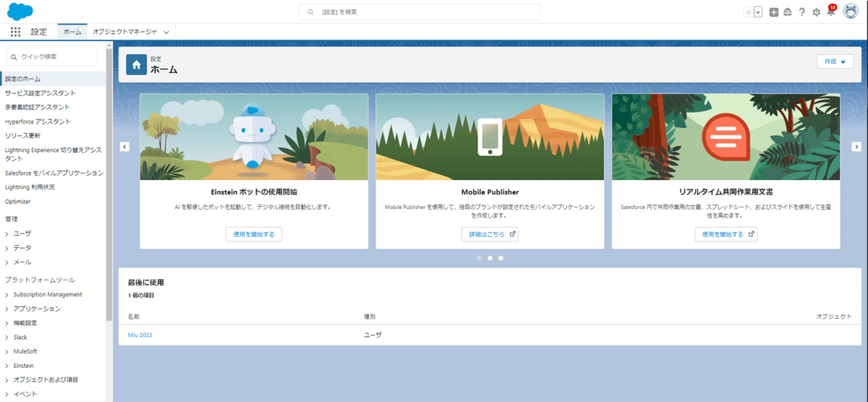Expand the Slack tree node
Screen dimensions: 868x402
7,337
